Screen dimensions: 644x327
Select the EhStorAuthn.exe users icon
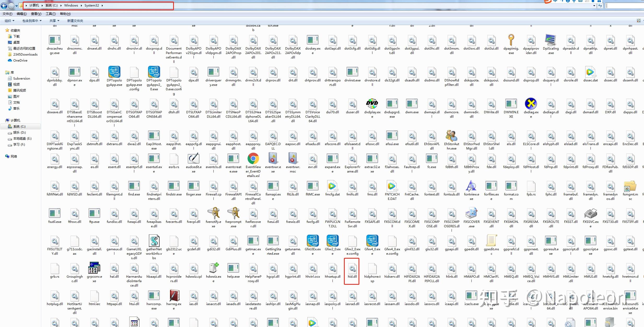click(452, 135)
